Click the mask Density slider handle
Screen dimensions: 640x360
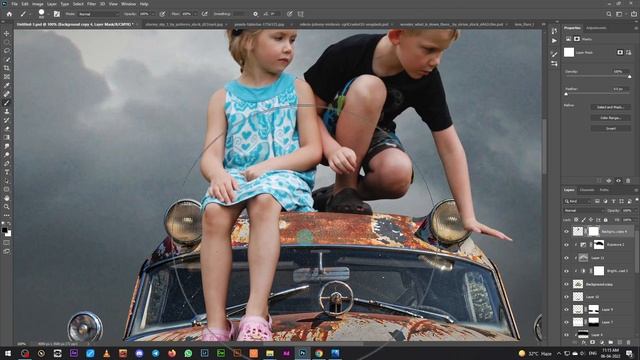[629, 76]
